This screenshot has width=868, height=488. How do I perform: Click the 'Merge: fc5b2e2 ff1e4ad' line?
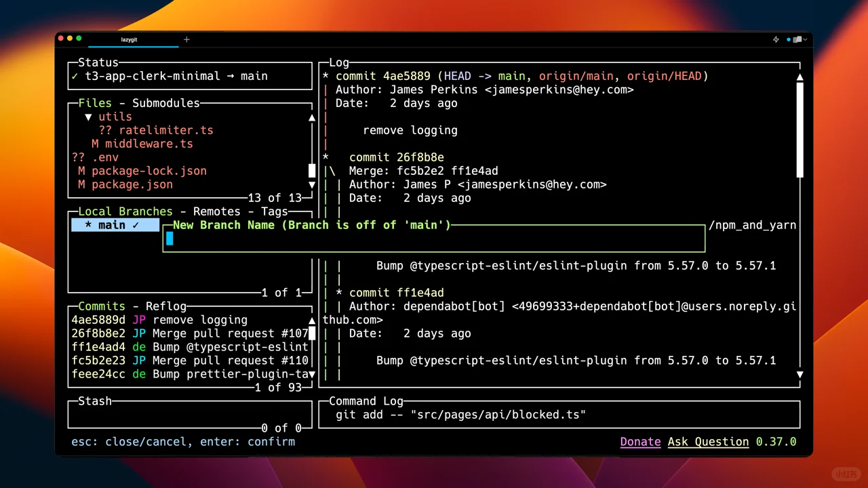(424, 171)
